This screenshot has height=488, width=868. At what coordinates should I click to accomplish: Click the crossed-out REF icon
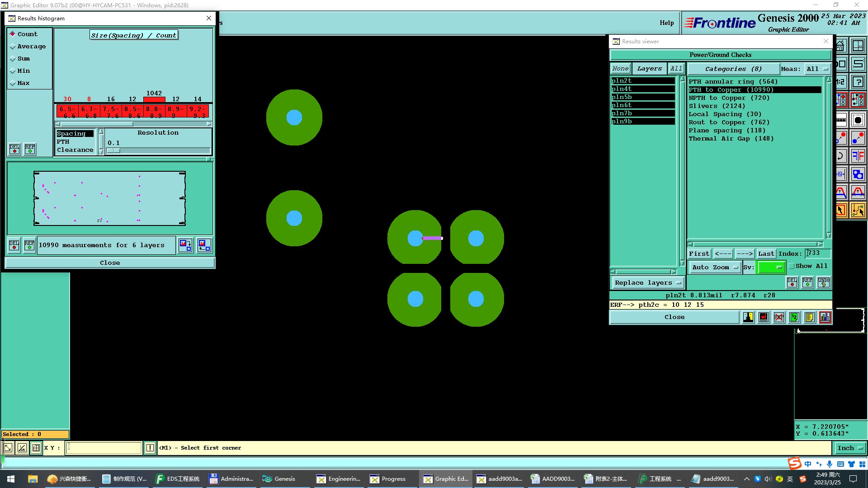click(779, 317)
